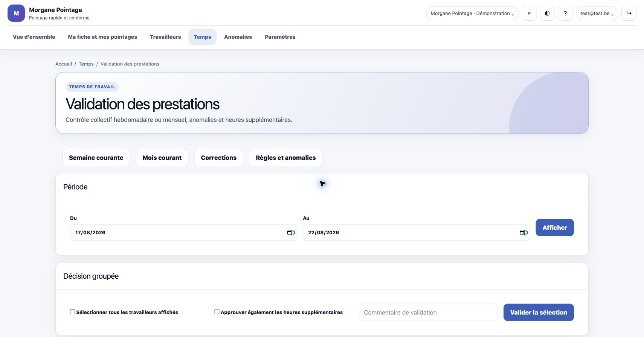Image resolution: width=644 pixels, height=337 pixels.
Task: Open the Corrections button
Action: click(219, 158)
